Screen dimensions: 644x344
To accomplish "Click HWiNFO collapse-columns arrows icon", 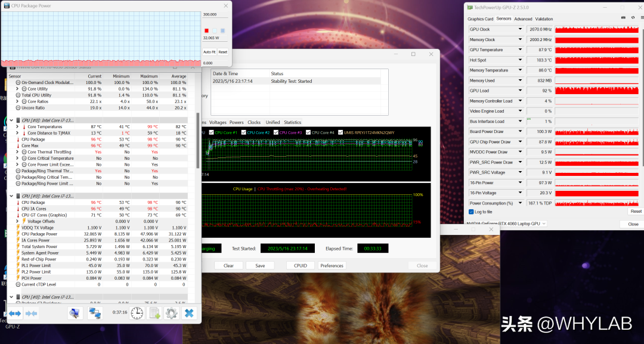I will [31, 314].
